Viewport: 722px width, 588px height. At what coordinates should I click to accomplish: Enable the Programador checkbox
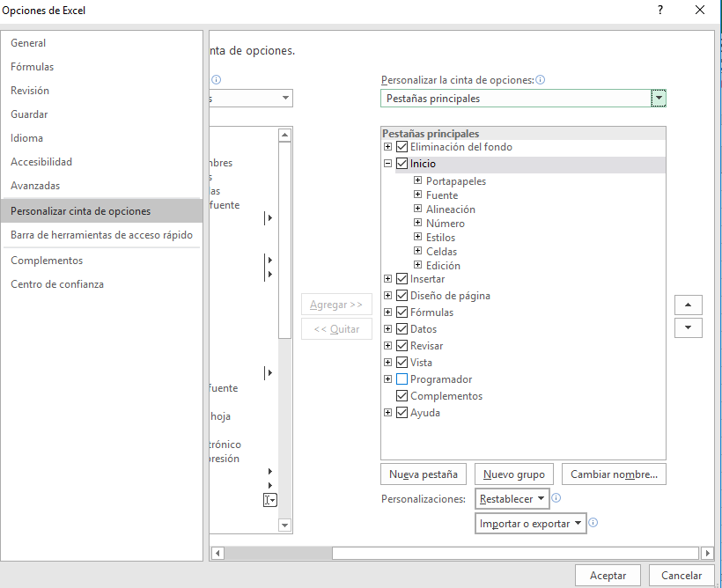pos(402,379)
